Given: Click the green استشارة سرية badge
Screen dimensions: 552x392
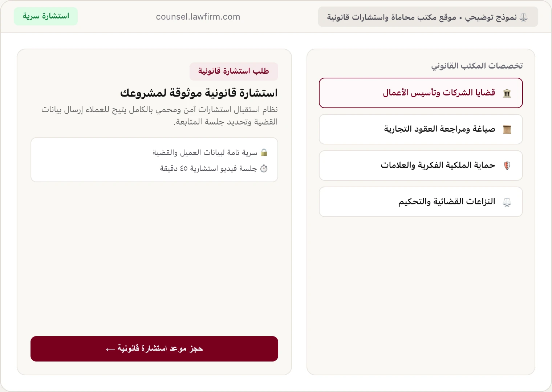Looking at the screenshot, I should [46, 16].
